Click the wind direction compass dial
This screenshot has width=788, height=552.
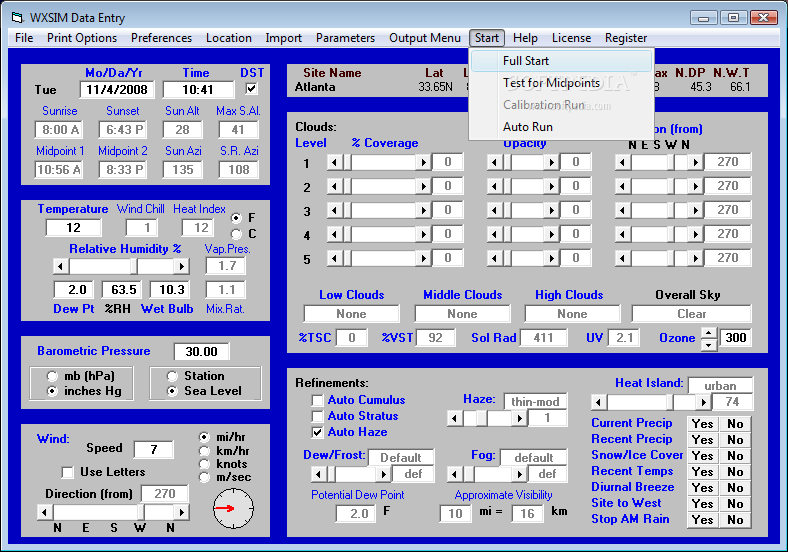coord(233,509)
